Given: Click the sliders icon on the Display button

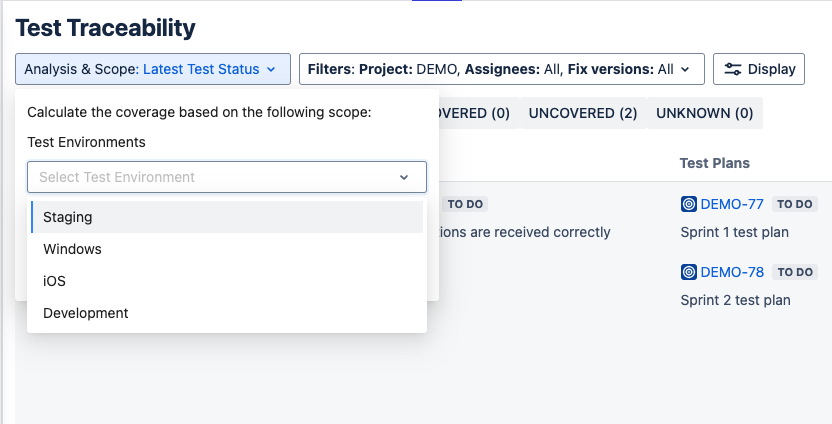Looking at the screenshot, I should click(x=733, y=69).
